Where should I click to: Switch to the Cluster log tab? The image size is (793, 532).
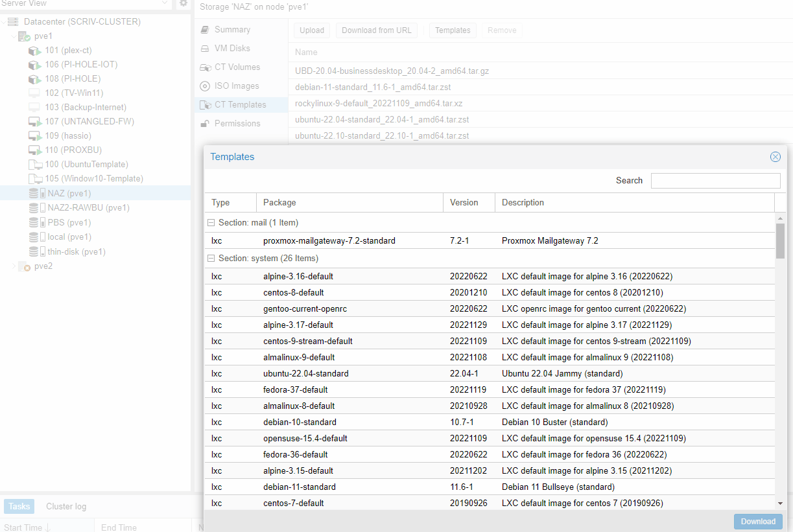click(66, 507)
